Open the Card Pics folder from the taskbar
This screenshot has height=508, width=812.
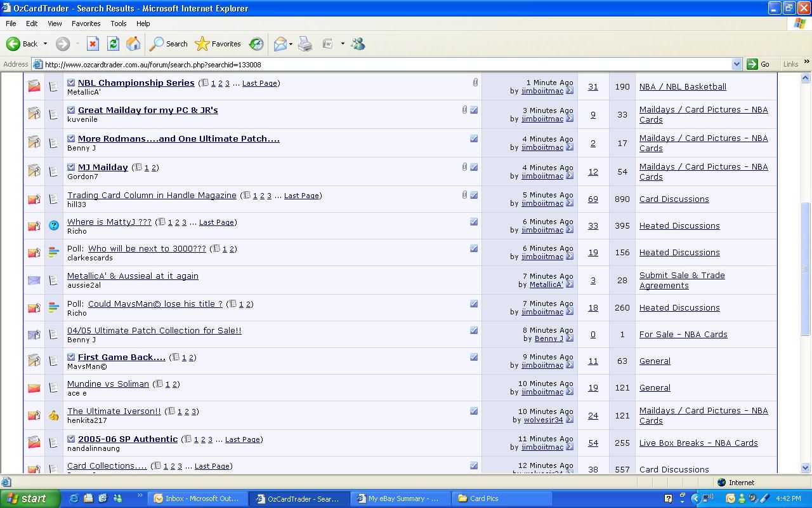[x=501, y=498]
